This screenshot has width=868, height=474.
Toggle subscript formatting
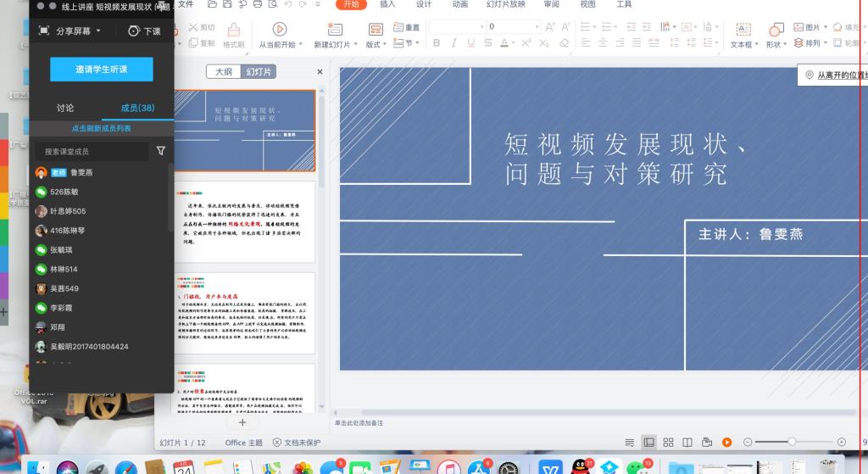click(x=544, y=42)
